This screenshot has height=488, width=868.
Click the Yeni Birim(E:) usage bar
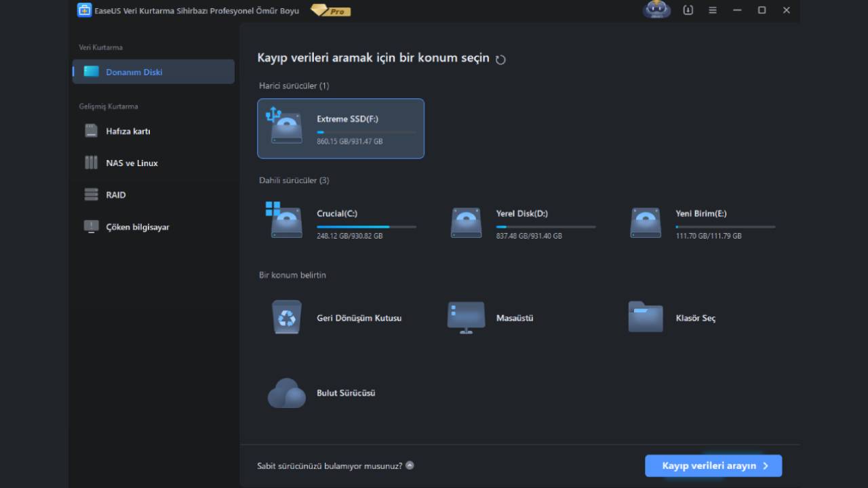click(x=726, y=226)
